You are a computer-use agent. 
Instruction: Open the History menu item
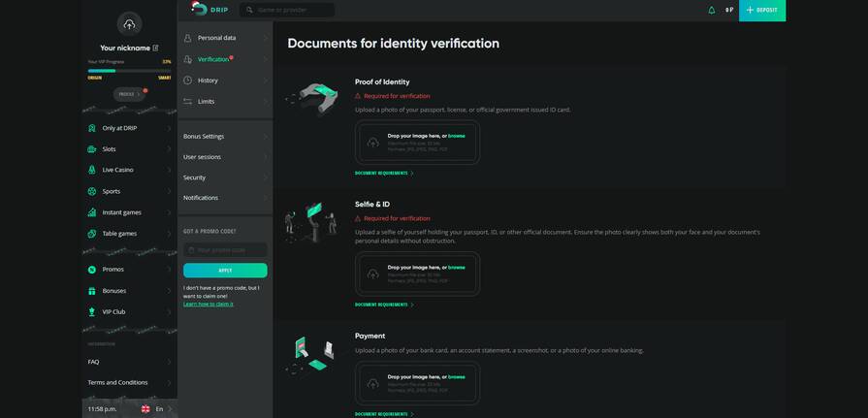208,80
